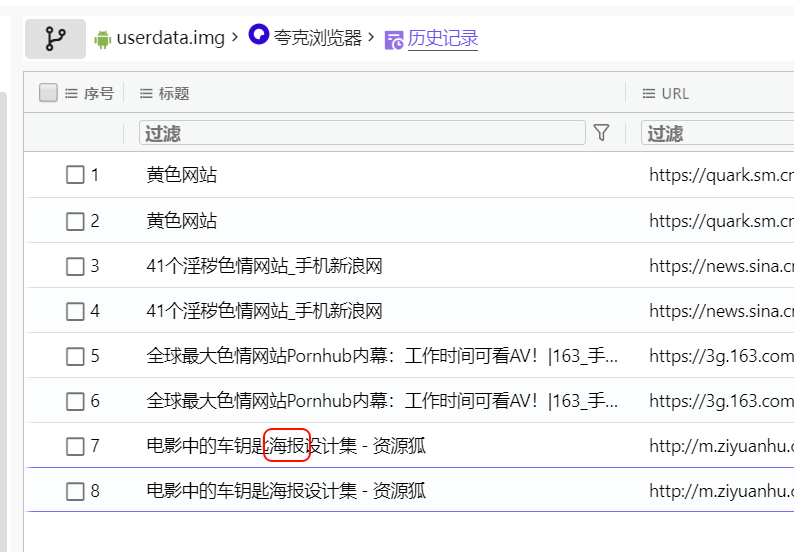
Task: Open the 夸克浏览器 breadcrumb
Action: (x=318, y=38)
